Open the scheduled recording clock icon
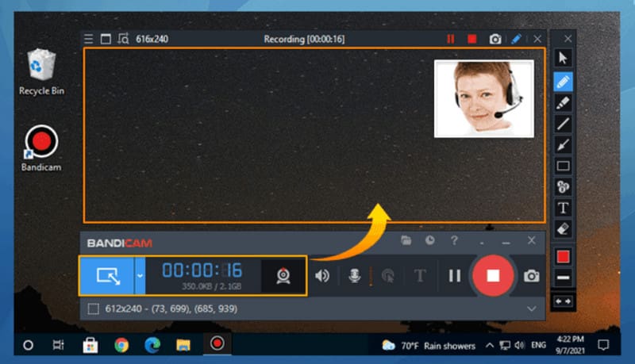Image resolution: width=635 pixels, height=364 pixels. tap(430, 240)
